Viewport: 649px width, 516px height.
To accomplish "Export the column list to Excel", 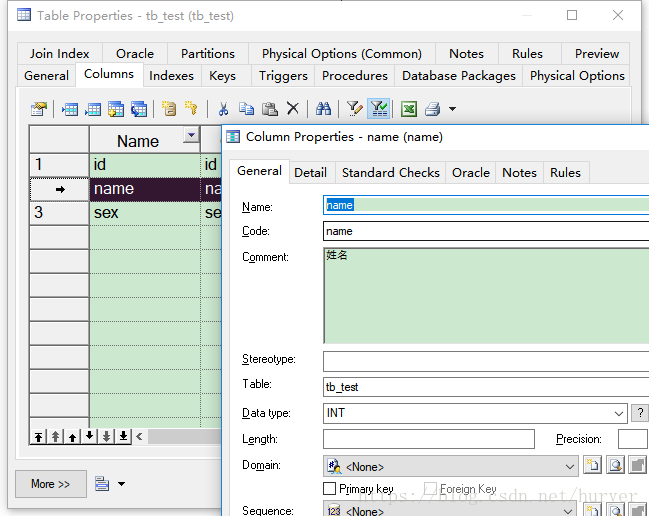I will [x=409, y=109].
